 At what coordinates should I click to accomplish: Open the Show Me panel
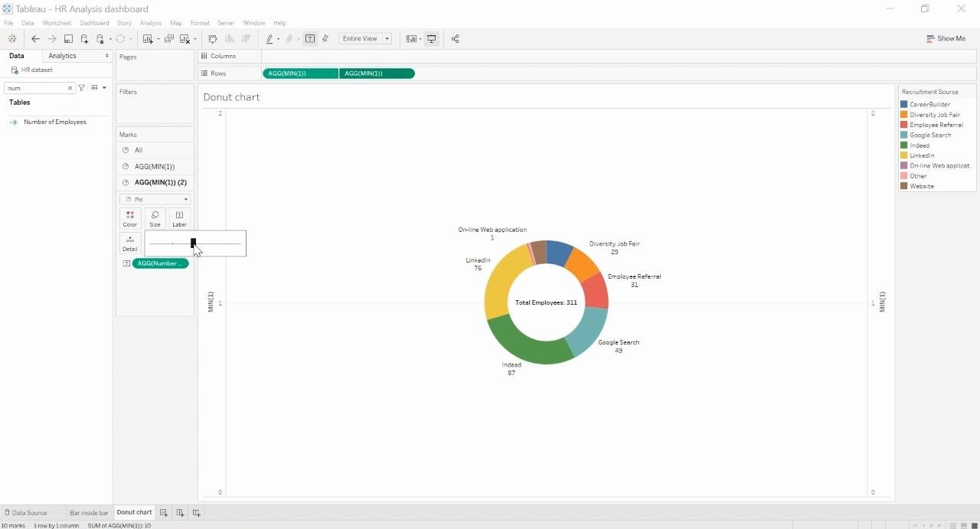click(x=946, y=38)
